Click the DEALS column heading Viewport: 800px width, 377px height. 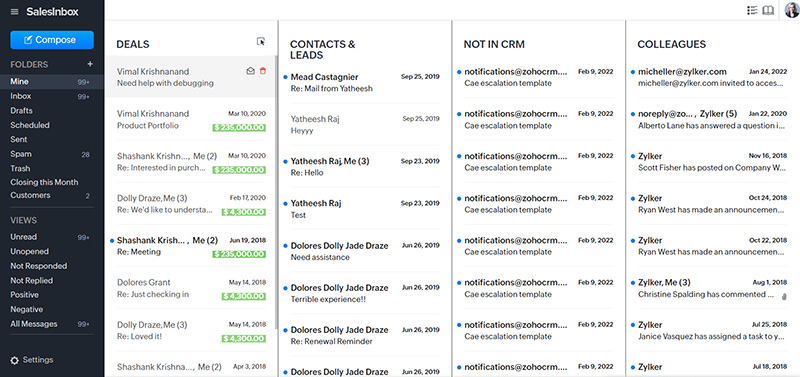tap(133, 44)
